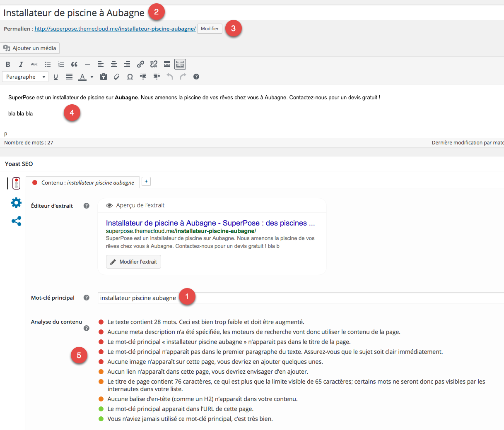Decrease the indent
Viewport: 504px width, 430px height.
click(143, 77)
